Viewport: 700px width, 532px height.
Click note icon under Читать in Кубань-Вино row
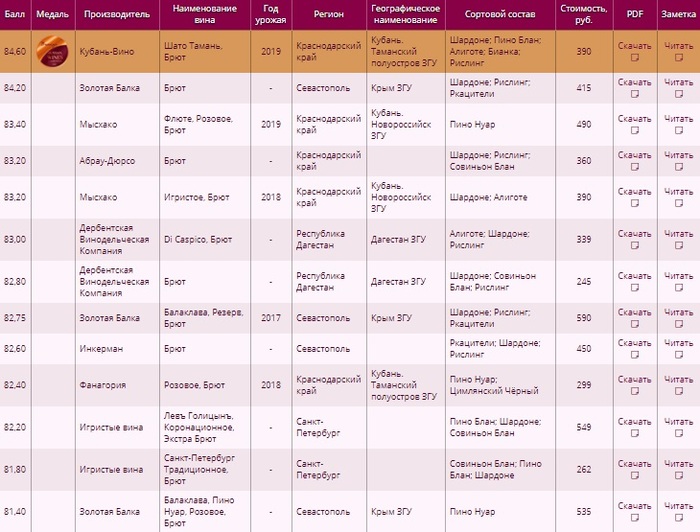679,58
